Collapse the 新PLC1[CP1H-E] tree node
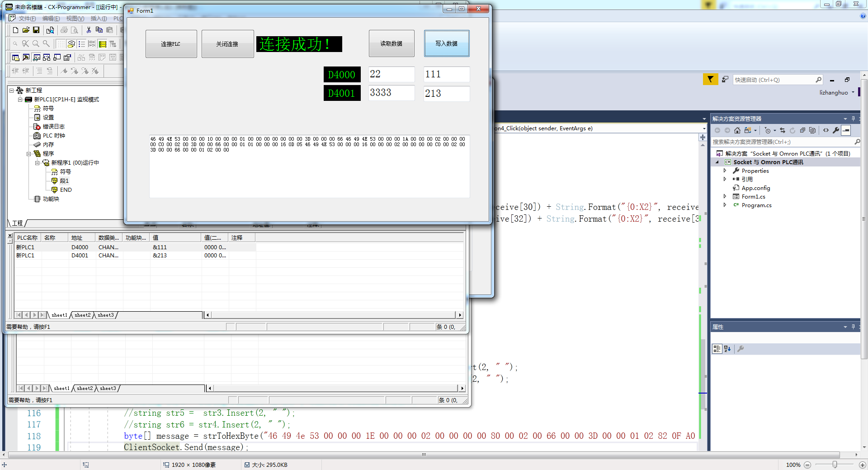 pyautogui.click(x=20, y=100)
